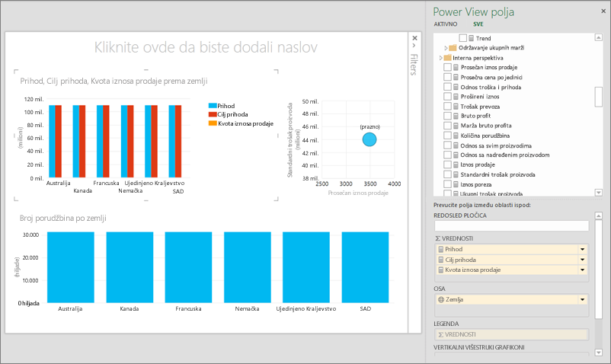Click Kvota iznosa prodaje orange legend swatch
Viewport: 611px width, 364px height.
[213, 123]
